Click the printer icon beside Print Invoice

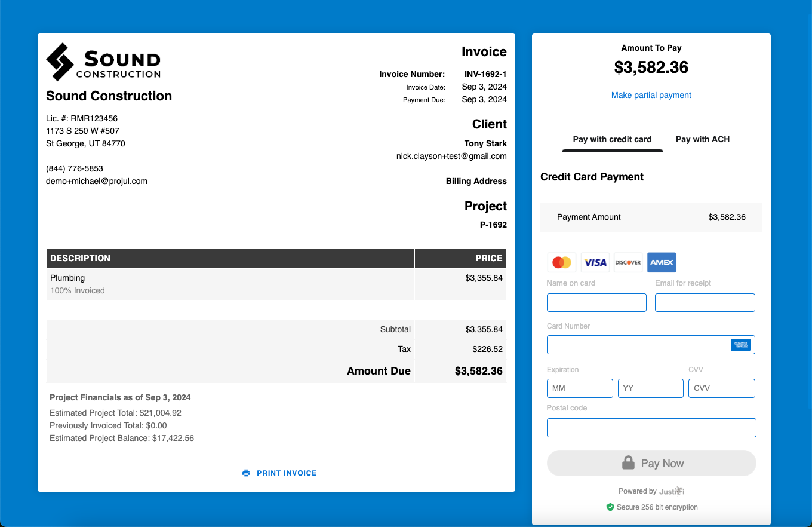click(x=247, y=473)
